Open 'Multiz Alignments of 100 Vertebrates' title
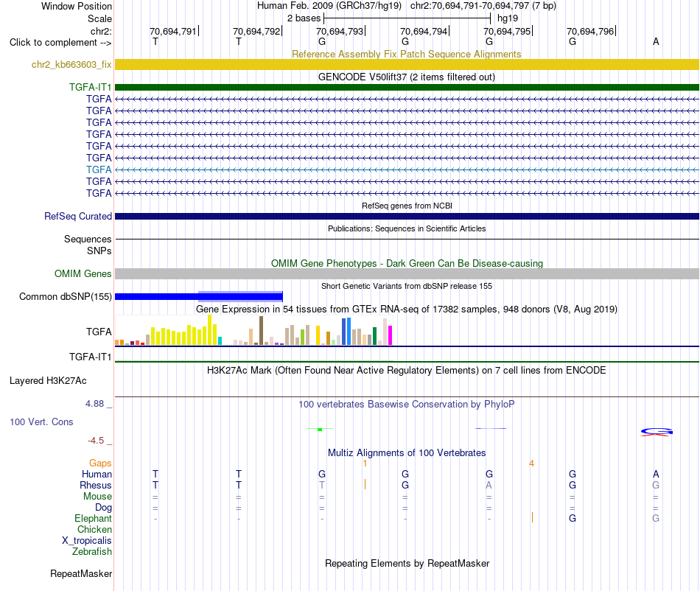The width and height of the screenshot is (700, 591). click(x=407, y=452)
